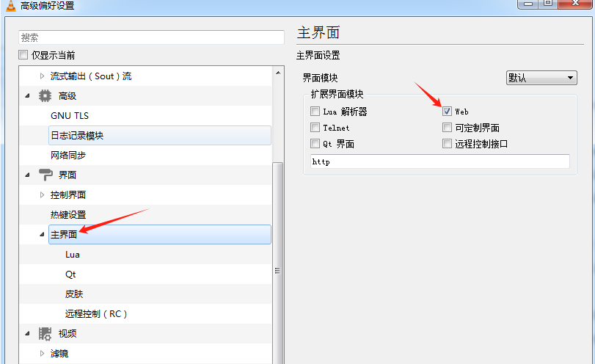Expand the 滤镜 tree node

point(42,354)
